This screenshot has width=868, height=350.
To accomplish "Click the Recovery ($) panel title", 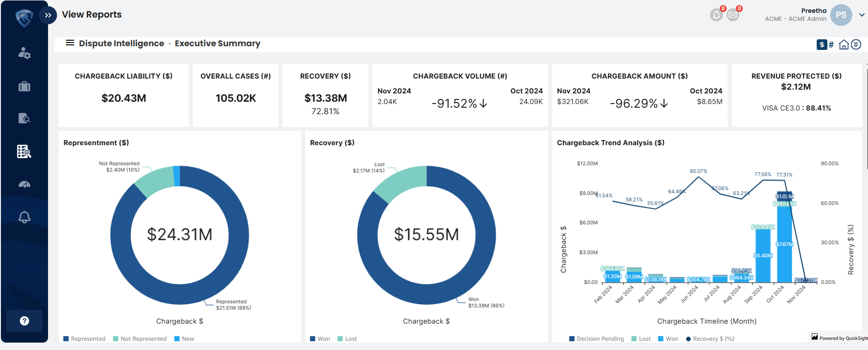I will tap(332, 143).
